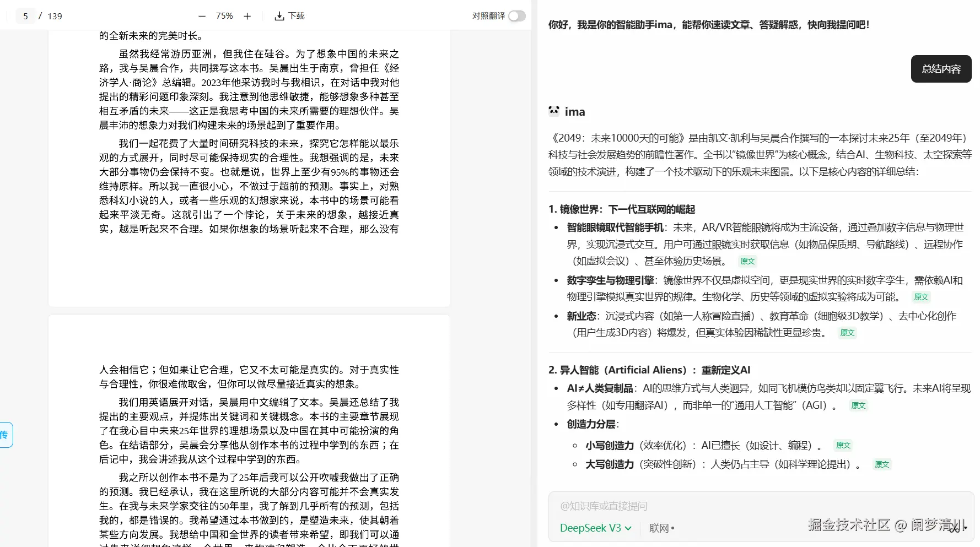Click the total page count 139

click(55, 16)
